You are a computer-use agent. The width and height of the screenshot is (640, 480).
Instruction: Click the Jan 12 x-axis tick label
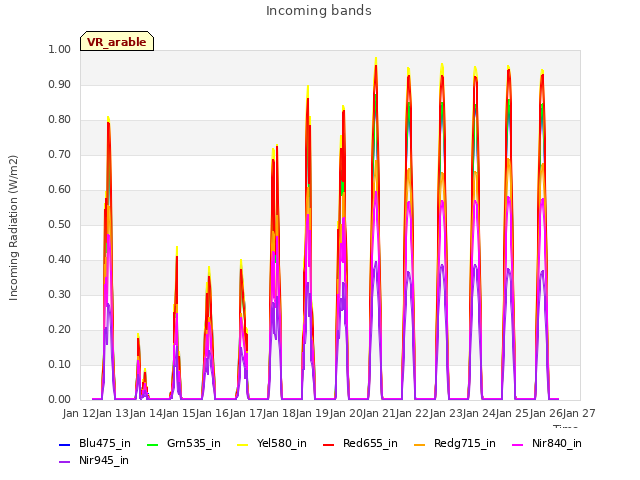pyautogui.click(x=79, y=413)
